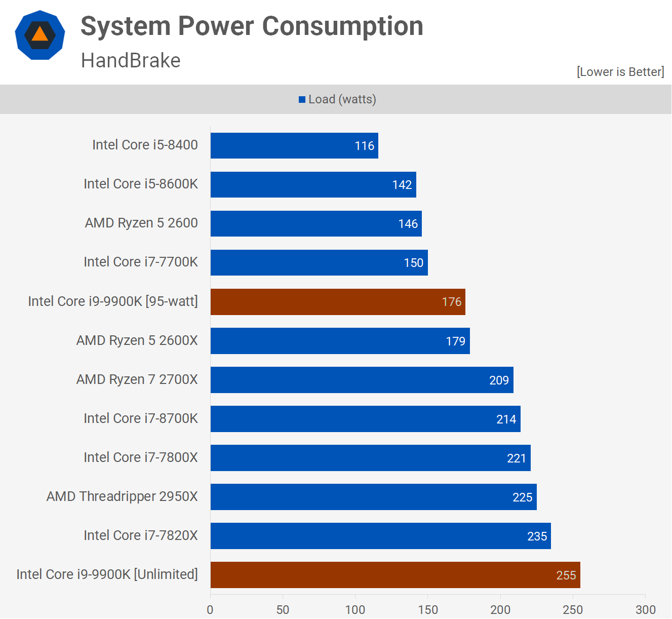Click the HandBrake subtitle text

point(131,61)
